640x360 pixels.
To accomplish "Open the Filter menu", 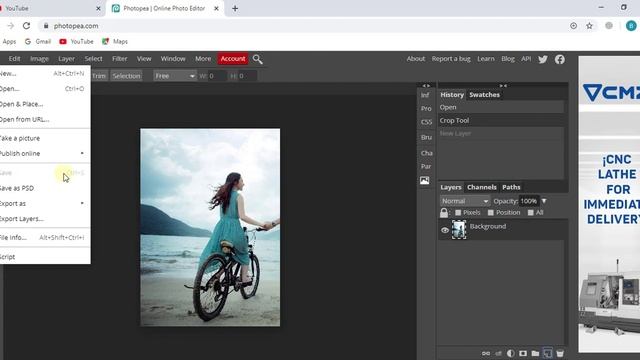I will (120, 59).
